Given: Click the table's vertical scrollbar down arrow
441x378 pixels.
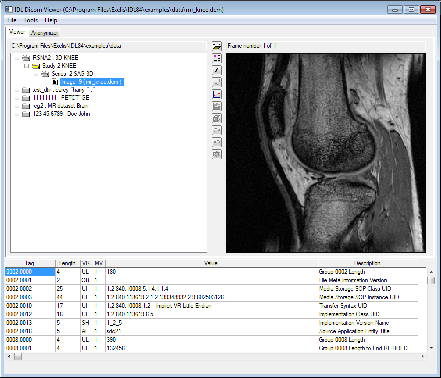Looking at the screenshot, I should [431, 348].
